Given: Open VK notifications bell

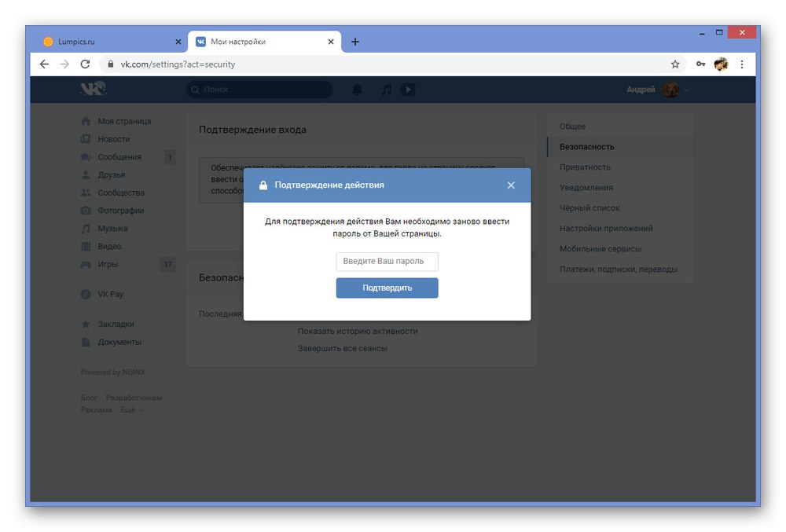Looking at the screenshot, I should click(x=357, y=90).
